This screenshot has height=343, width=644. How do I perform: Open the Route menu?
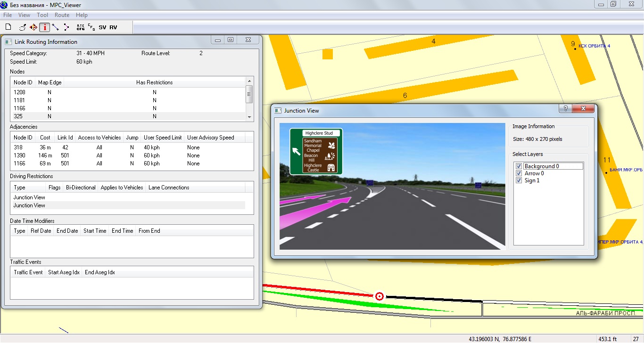coord(62,15)
